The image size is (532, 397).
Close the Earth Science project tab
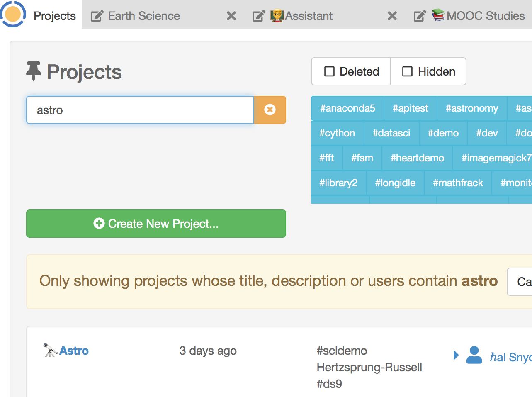231,16
